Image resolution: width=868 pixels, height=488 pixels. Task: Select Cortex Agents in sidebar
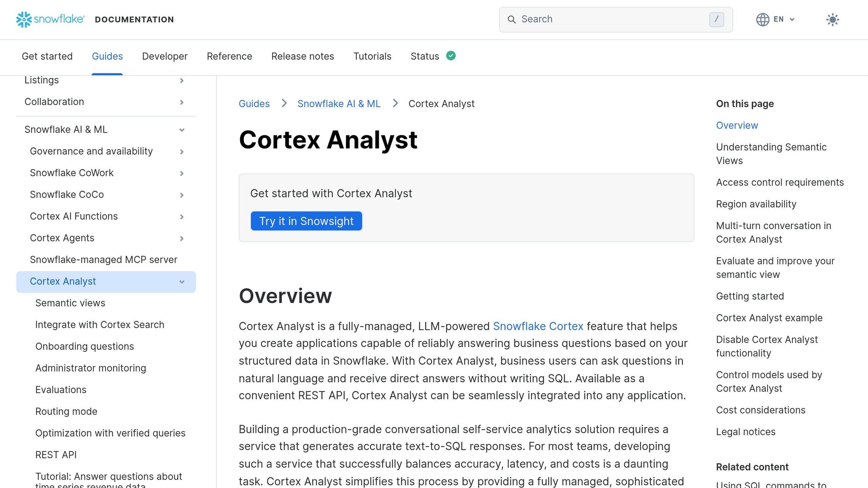click(62, 238)
